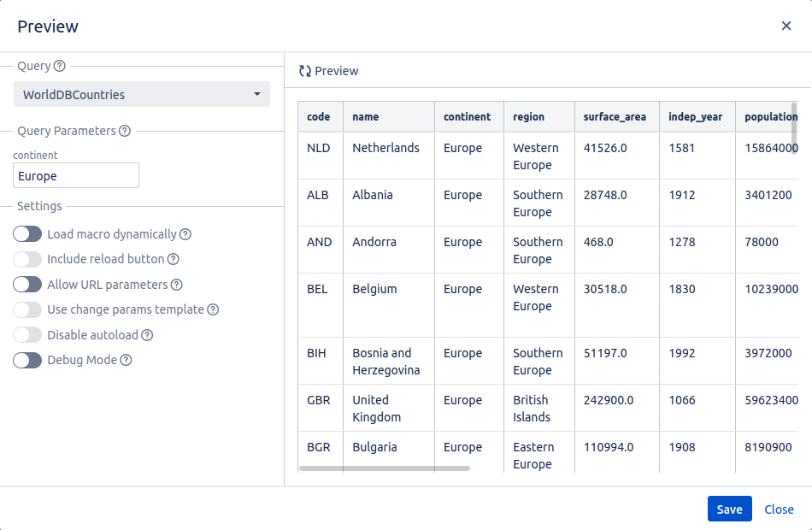
Task: Turn on Debug Mode toggle
Action: (27, 360)
